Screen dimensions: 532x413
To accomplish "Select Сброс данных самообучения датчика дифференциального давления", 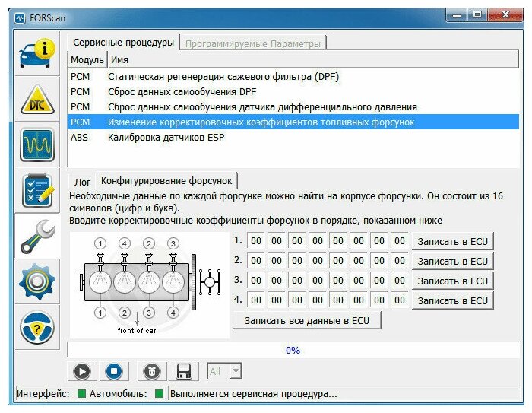I will [293, 107].
